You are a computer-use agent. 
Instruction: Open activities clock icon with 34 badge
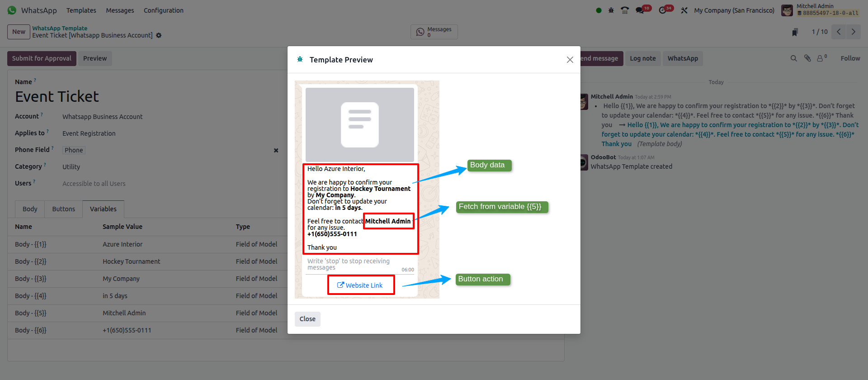[x=663, y=10]
